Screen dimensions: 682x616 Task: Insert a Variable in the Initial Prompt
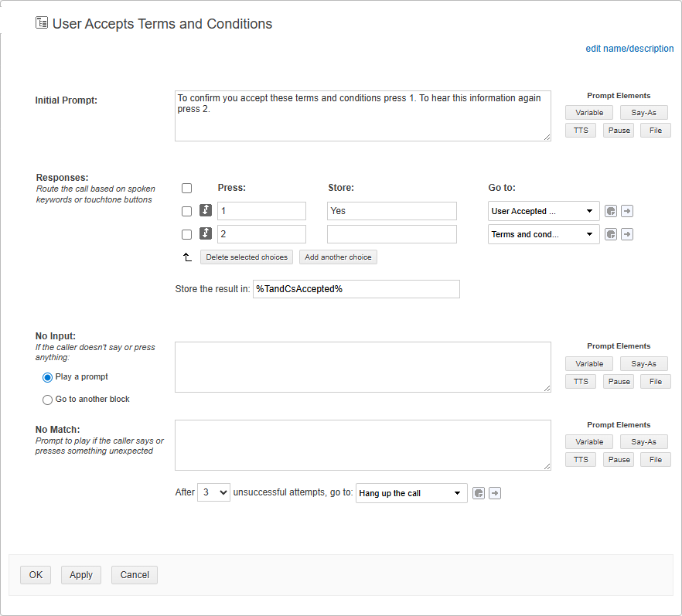589,112
